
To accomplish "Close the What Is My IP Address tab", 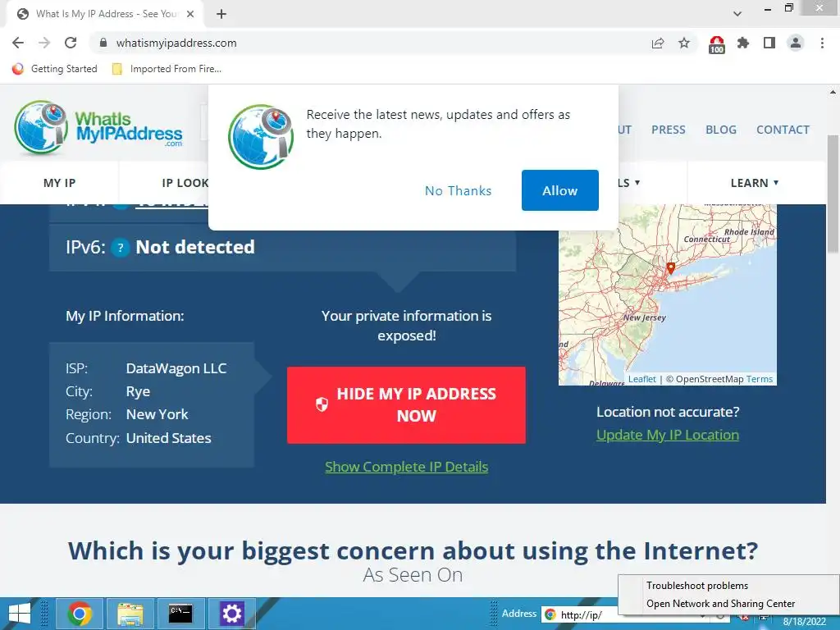I will pos(190,14).
